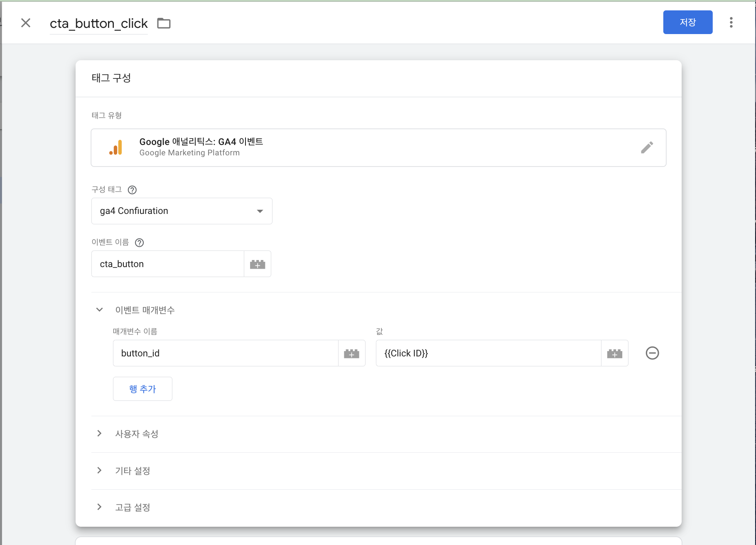
Task: Click the Google Analytics bar chart icon
Action: click(116, 147)
